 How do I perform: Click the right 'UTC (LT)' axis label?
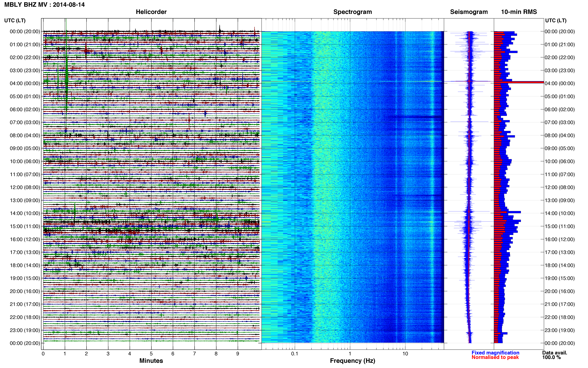(x=556, y=20)
